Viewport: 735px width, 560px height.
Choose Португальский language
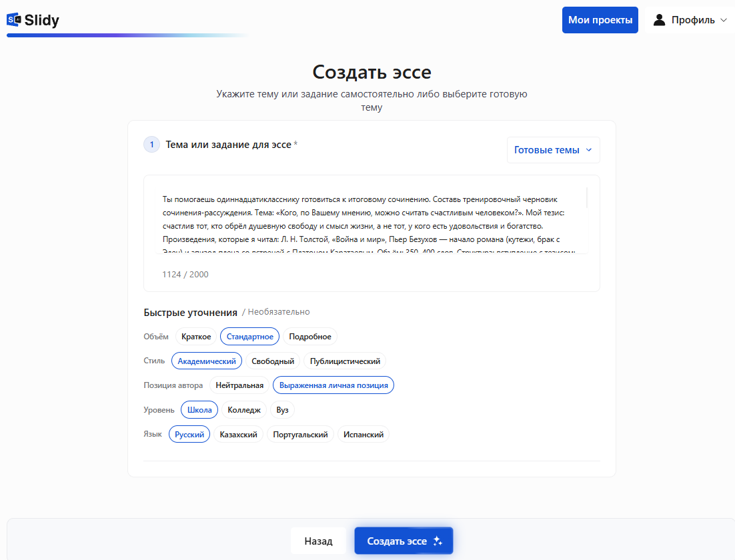pyautogui.click(x=300, y=435)
